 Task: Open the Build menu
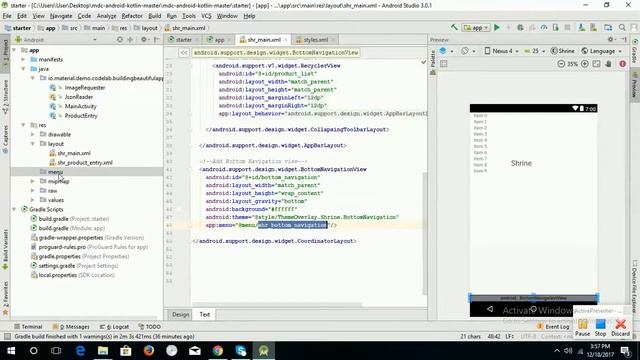(x=155, y=16)
